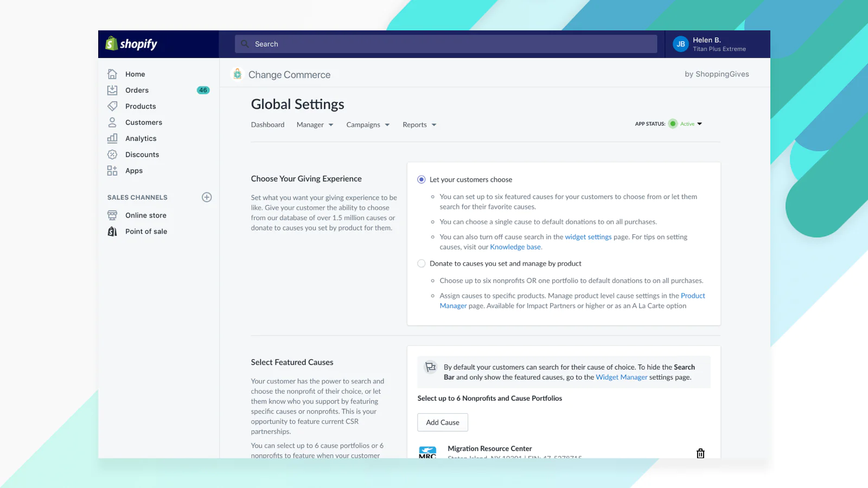Select "Let your customers choose" option
Image resolution: width=868 pixels, height=488 pixels.
(422, 179)
